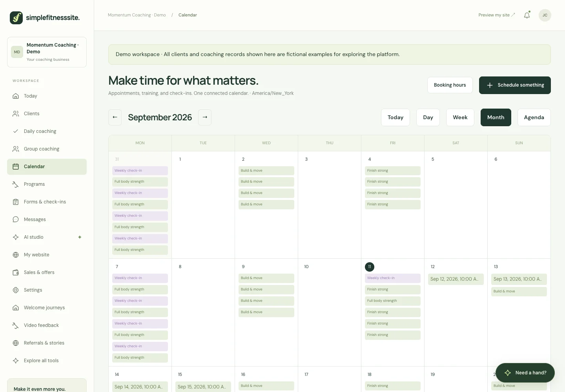Screen dimensions: 565x392
Task: Click the Referrals & stories globe icon
Action: (x=16, y=343)
